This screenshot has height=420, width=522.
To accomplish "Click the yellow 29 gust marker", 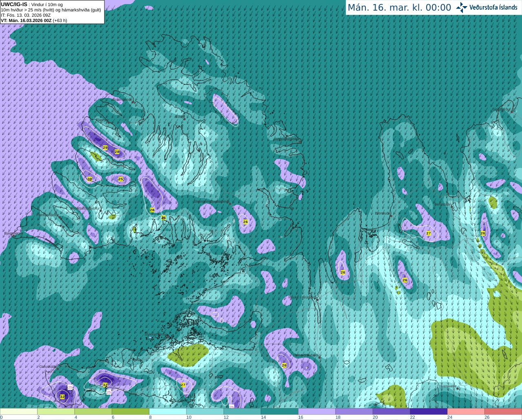I will 105,148.
